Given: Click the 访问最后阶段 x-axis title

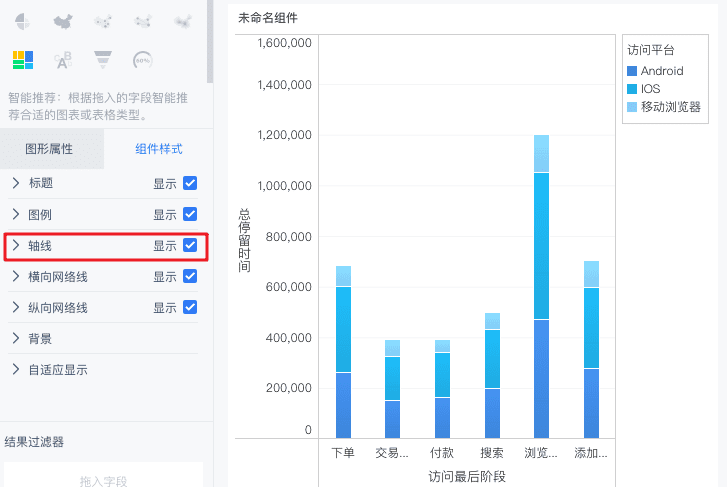Looking at the screenshot, I should point(467,476).
